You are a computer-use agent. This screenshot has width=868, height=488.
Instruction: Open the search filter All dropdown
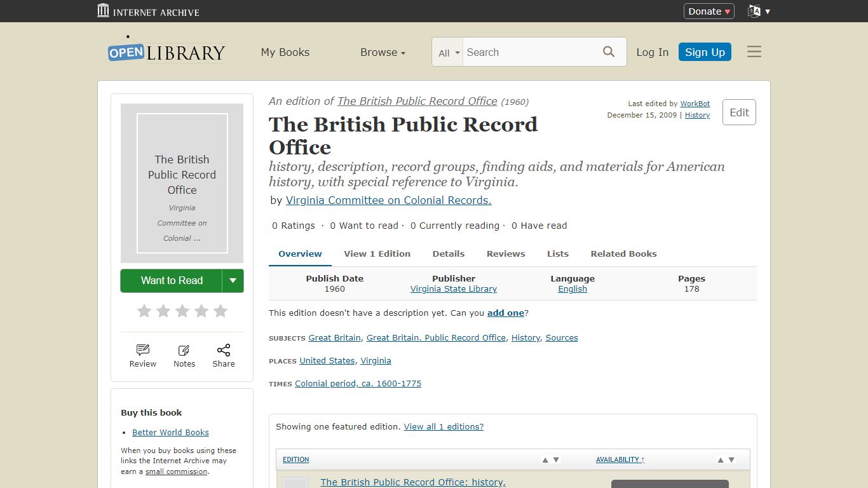click(x=448, y=52)
